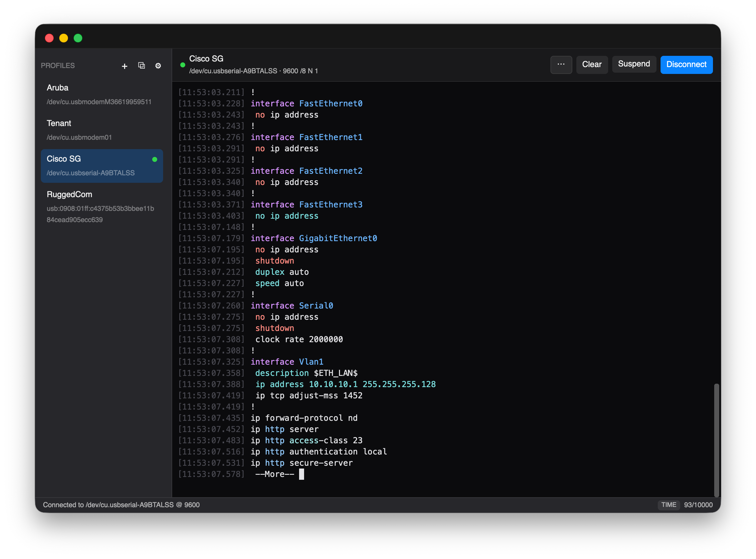Click 'duplex auto' line
This screenshot has width=756, height=559.
click(282, 272)
